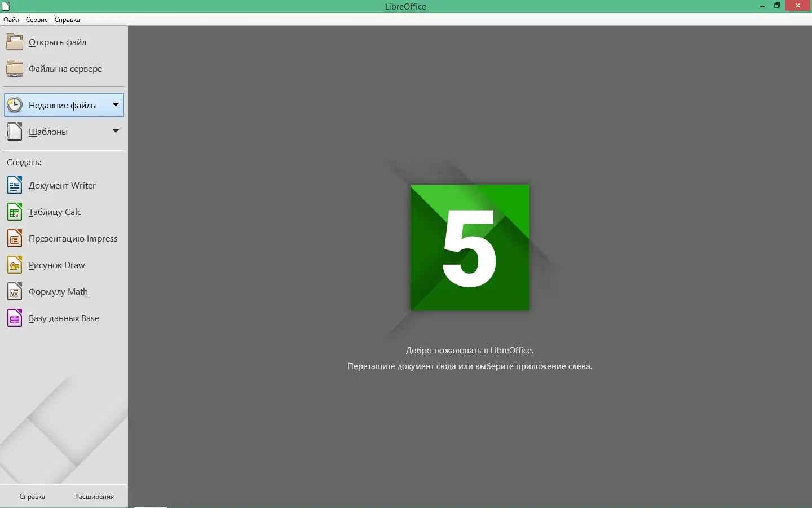Open the Файл menu
Screen dimensions: 812x508
coord(10,20)
